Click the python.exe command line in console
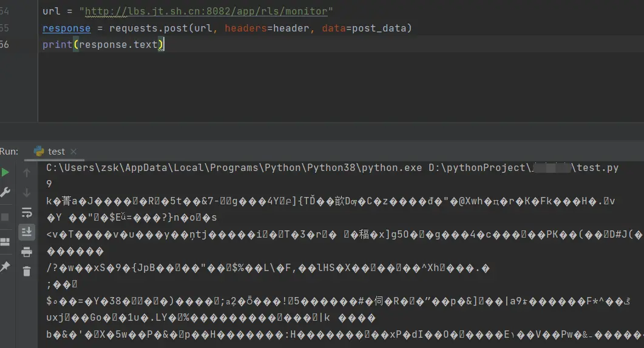The height and width of the screenshot is (348, 644). point(332,167)
